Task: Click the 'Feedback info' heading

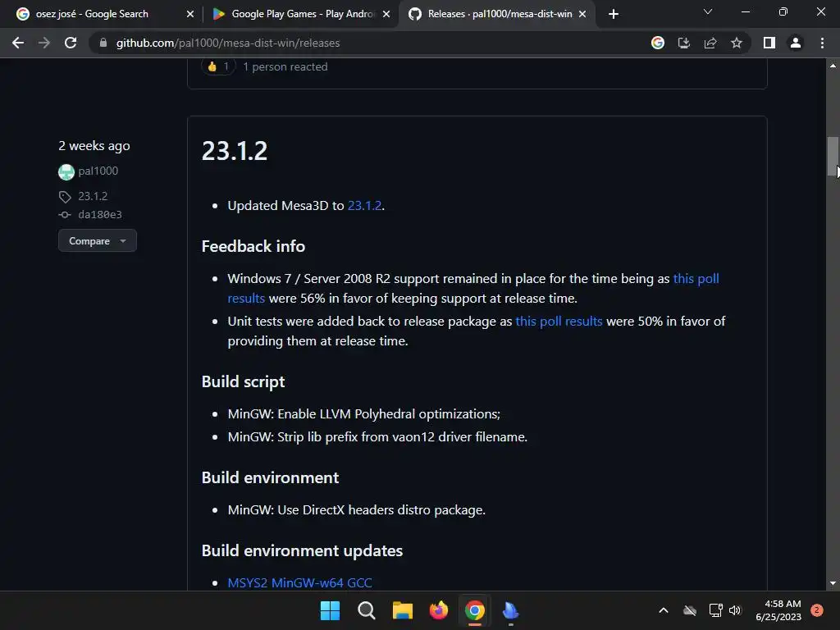Action: (253, 246)
